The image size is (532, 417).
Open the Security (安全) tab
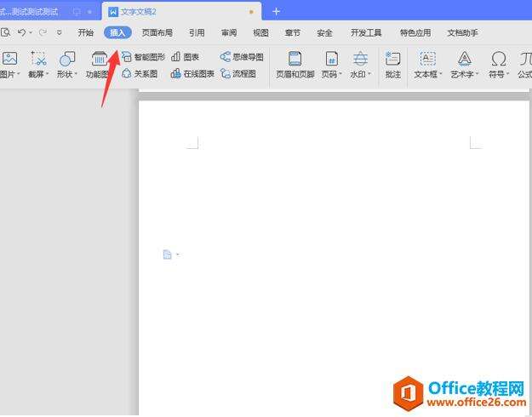point(324,32)
